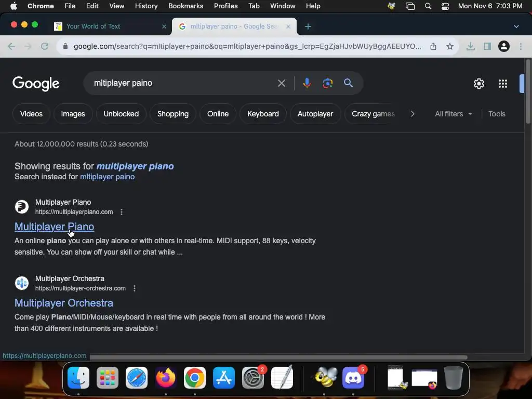
Task: Open Finder from the dock
Action: point(78,378)
